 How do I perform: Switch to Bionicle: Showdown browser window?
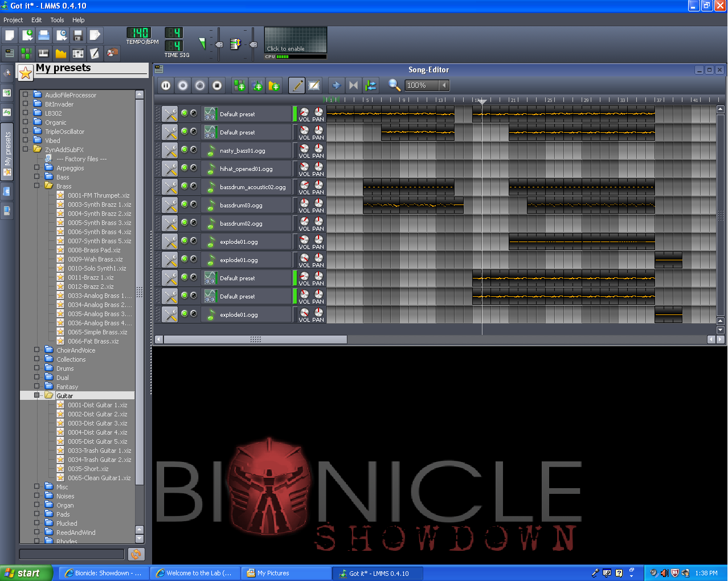(104, 573)
